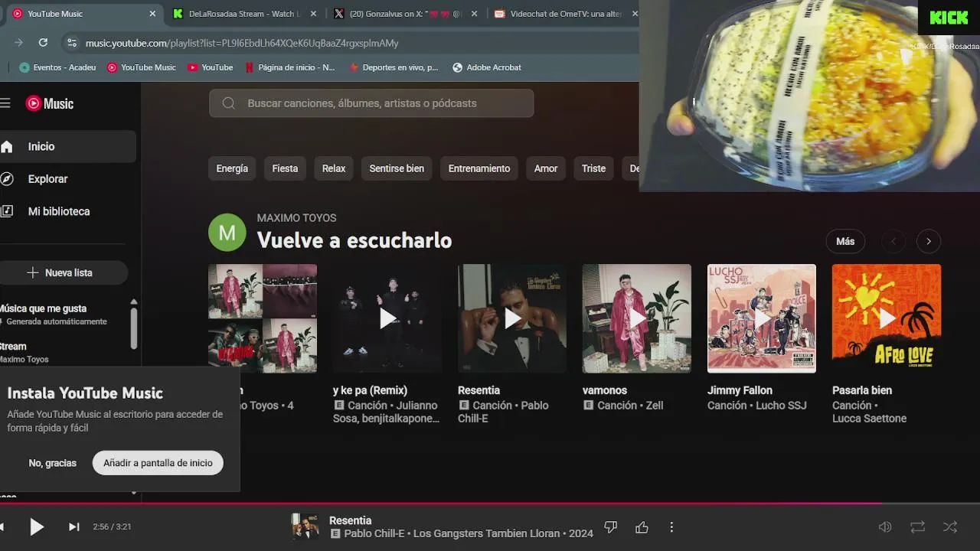Viewport: 980px width, 551px height.
Task: Filter by Entrenamiento chip
Action: click(479, 168)
